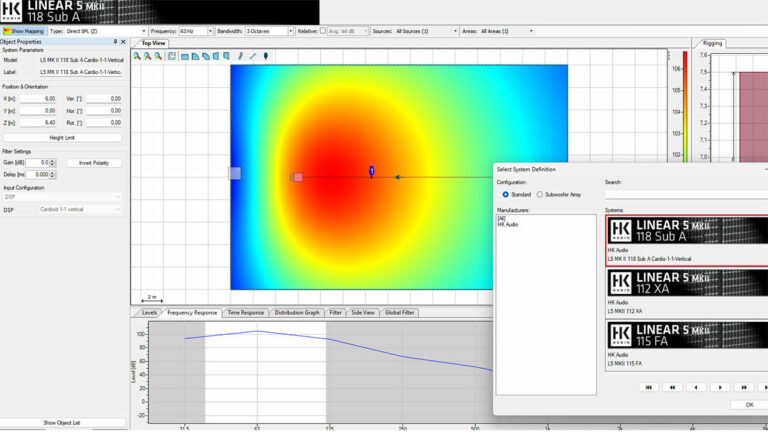This screenshot has width=768, height=432.
Task: Choose the Linear 5 MKII 118 Sub A system
Action: 687,240
